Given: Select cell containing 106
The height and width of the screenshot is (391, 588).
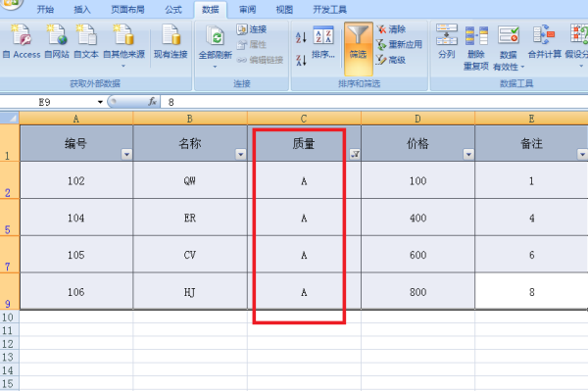Looking at the screenshot, I should pyautogui.click(x=76, y=292).
